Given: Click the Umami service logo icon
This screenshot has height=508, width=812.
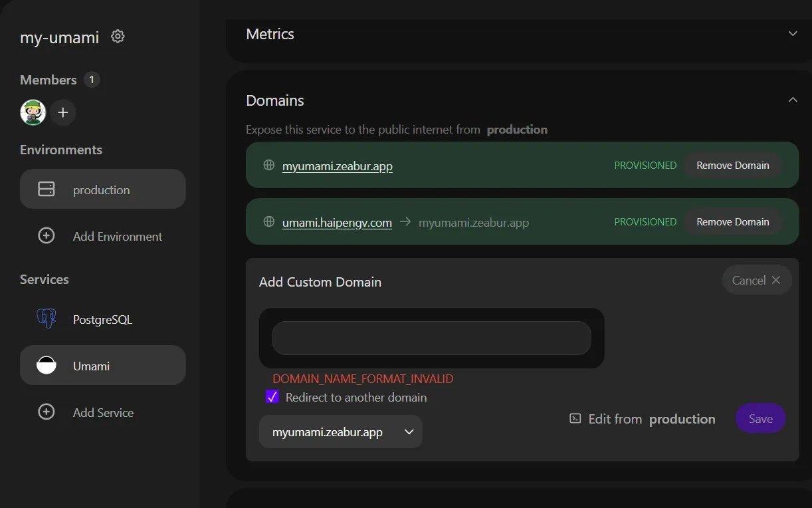Looking at the screenshot, I should (x=47, y=365).
